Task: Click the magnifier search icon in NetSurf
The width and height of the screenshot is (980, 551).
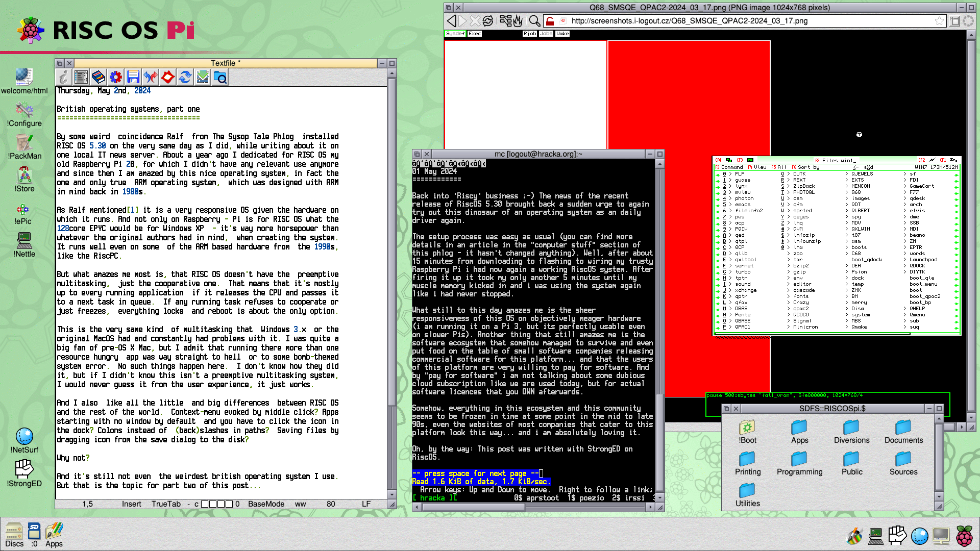Action: tap(534, 21)
